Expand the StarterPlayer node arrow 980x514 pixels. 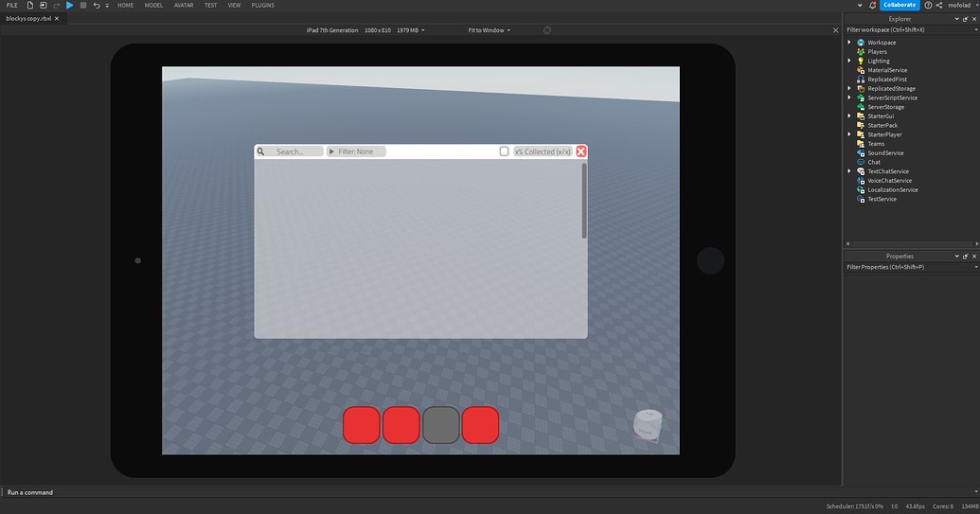pyautogui.click(x=848, y=134)
